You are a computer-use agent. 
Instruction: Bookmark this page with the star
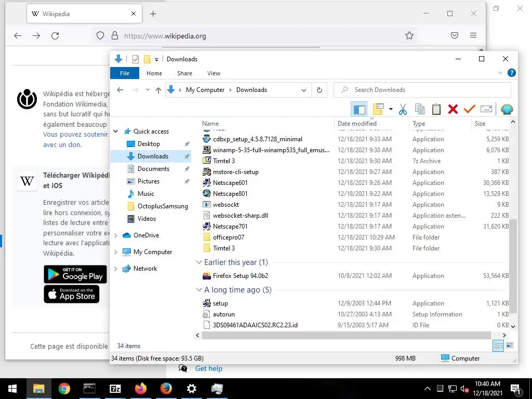pyautogui.click(x=409, y=35)
